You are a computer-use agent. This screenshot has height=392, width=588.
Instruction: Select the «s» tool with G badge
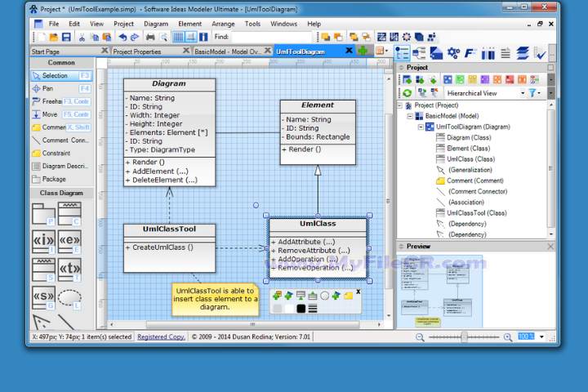click(44, 297)
